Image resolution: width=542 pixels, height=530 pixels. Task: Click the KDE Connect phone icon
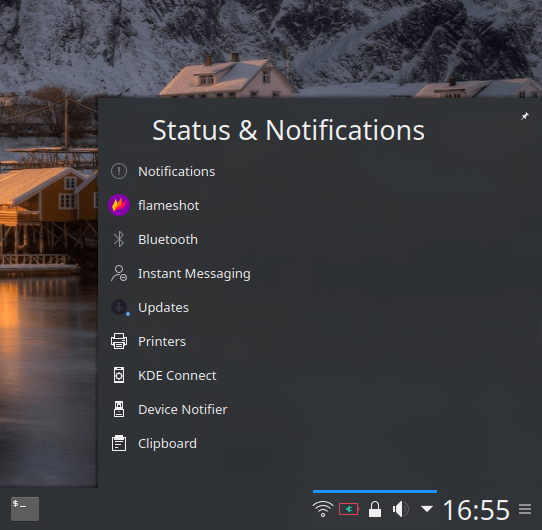[119, 375]
